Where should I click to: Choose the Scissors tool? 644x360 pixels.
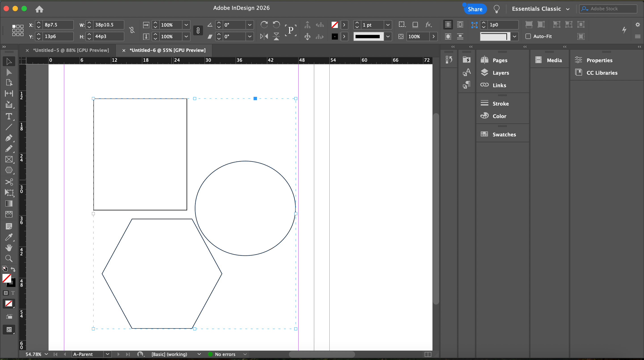coord(9,182)
